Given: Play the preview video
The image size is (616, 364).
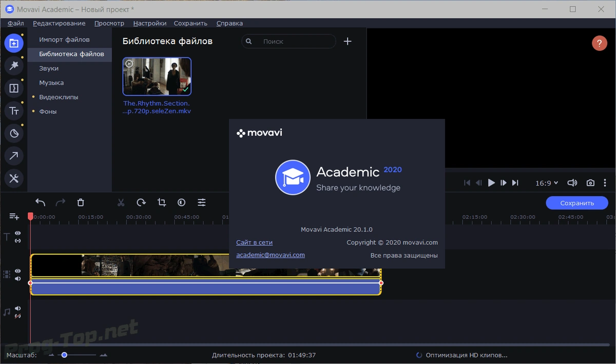Looking at the screenshot, I should point(491,183).
